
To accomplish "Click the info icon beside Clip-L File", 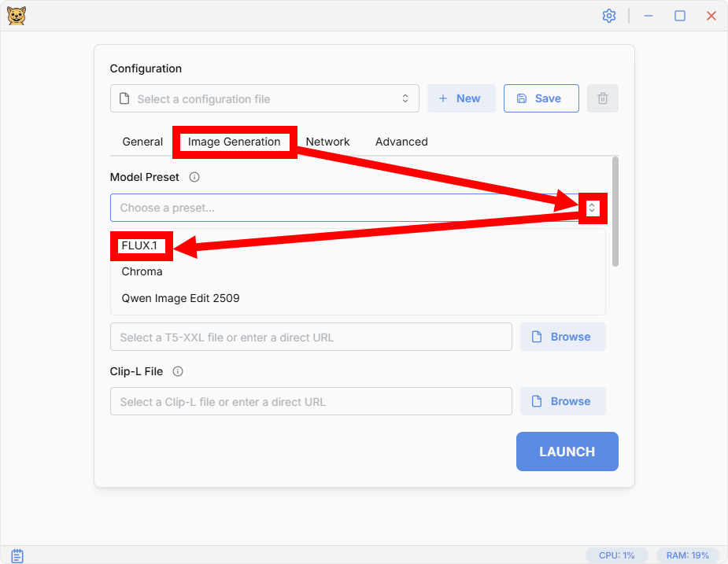I will 178,371.
